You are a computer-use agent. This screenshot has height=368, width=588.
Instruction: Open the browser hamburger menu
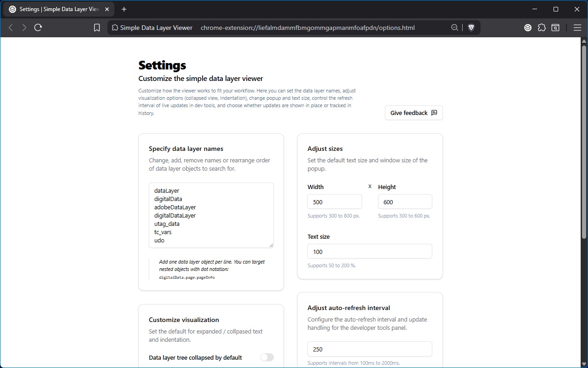click(x=577, y=28)
